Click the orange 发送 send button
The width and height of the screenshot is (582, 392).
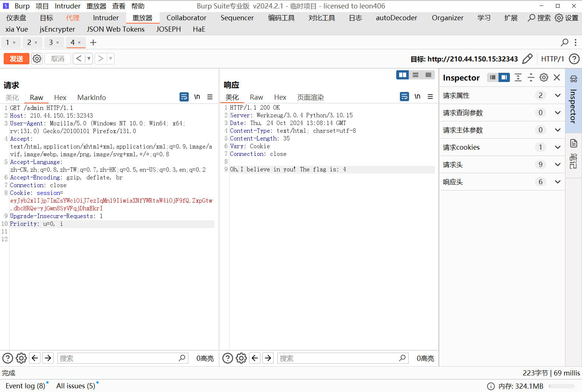tap(17, 59)
